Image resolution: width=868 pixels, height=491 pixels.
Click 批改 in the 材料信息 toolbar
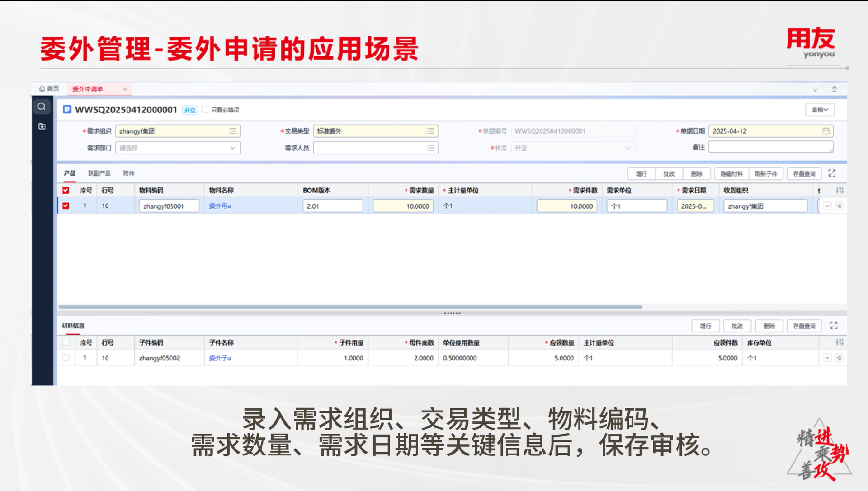[737, 326]
